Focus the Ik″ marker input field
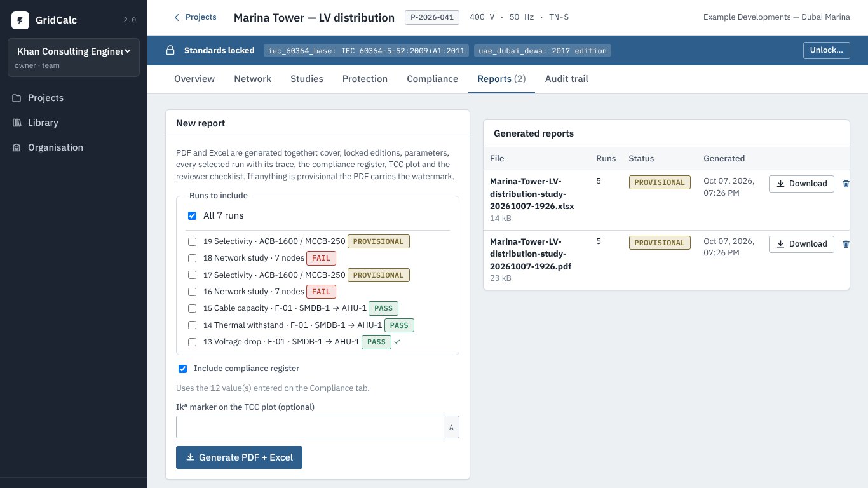868x488 pixels. 309,427
